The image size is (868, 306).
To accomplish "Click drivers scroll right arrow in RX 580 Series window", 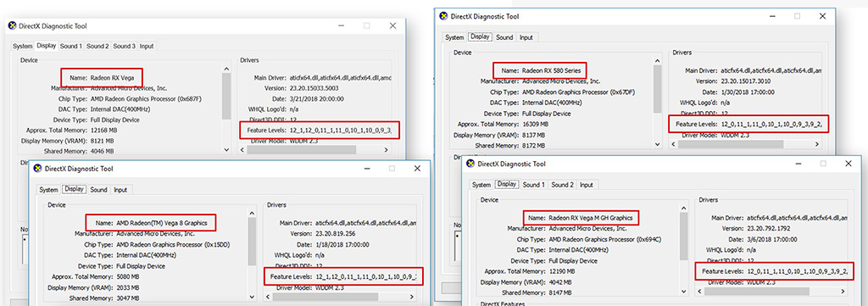I will coord(816,144).
